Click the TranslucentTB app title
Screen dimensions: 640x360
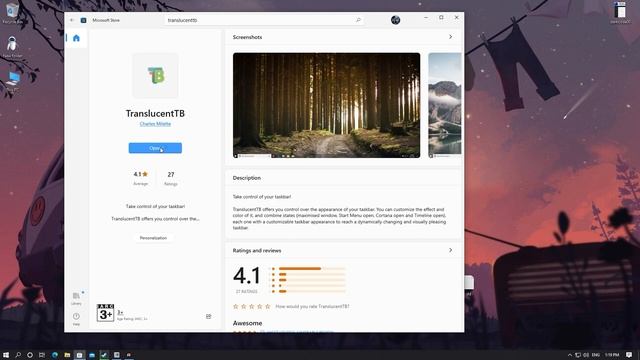[x=155, y=113]
